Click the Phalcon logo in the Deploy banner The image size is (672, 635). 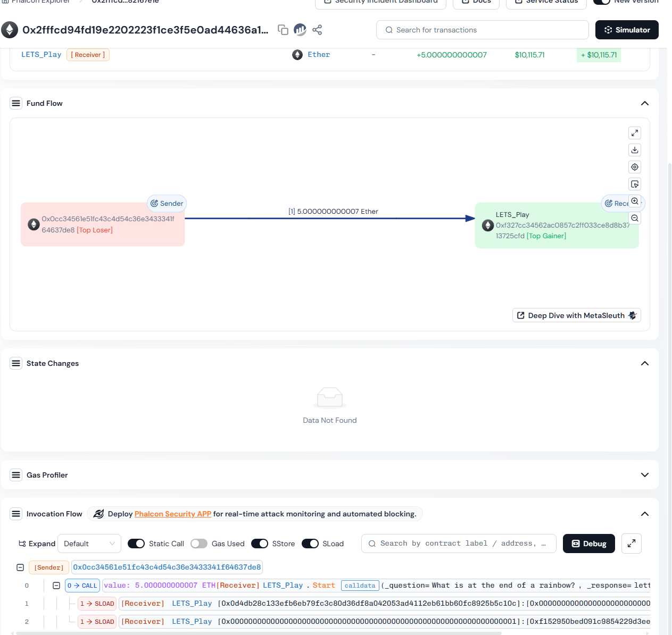click(x=98, y=514)
